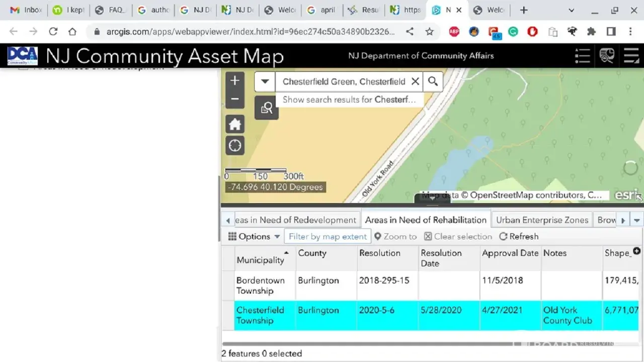Activate the My Location target icon
Screen dimensions: 644x362
[x=235, y=146]
